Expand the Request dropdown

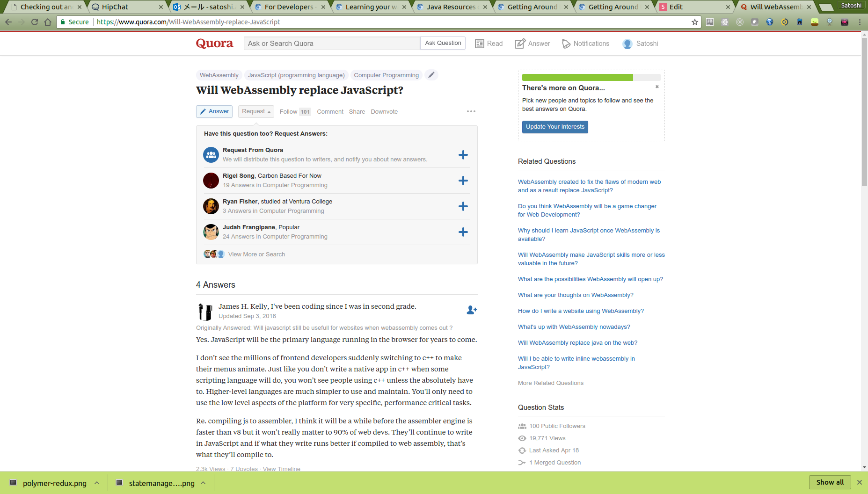tap(256, 111)
